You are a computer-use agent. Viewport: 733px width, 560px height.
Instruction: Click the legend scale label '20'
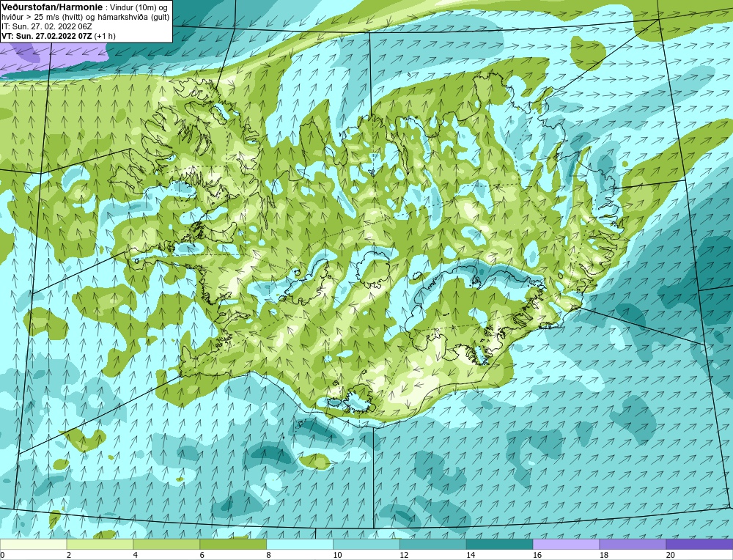click(671, 555)
